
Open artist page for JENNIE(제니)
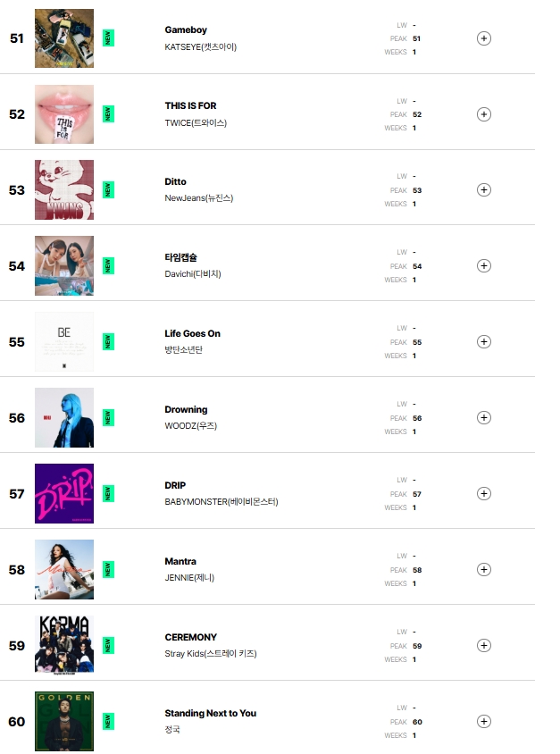[x=189, y=578]
